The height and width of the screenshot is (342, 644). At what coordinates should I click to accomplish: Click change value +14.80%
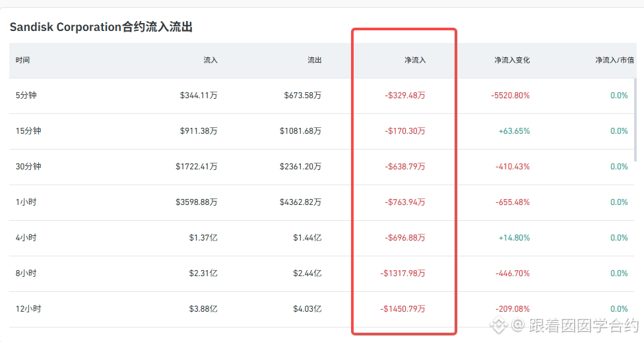(x=514, y=238)
